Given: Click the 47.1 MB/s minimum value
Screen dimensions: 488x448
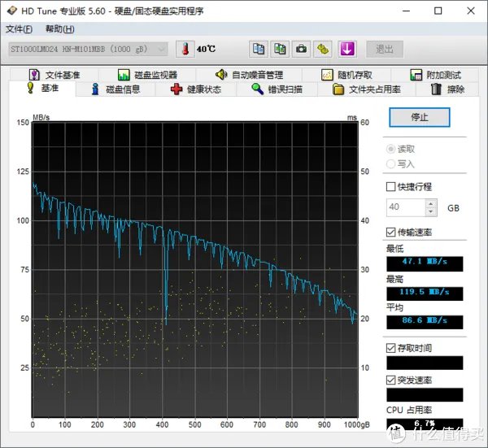Looking at the screenshot, I should click(425, 263).
